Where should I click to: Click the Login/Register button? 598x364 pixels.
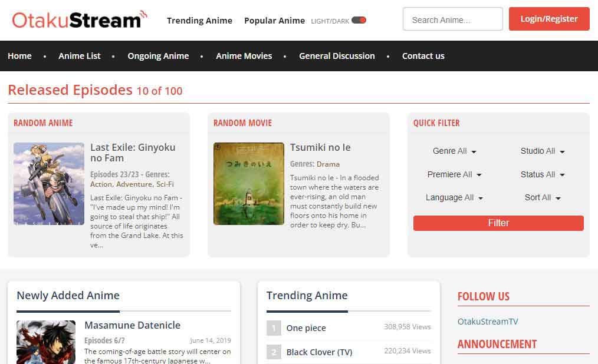(548, 19)
